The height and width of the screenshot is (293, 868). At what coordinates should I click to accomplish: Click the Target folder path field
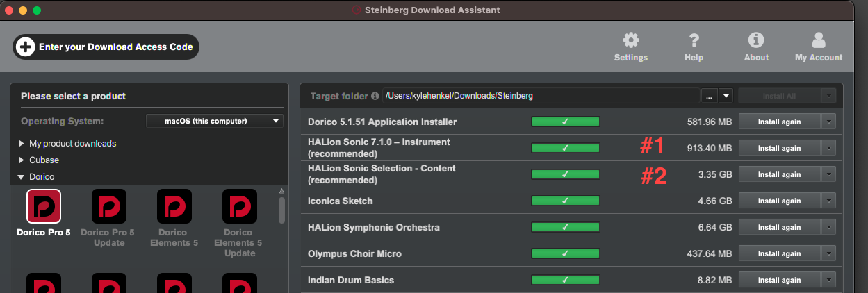click(541, 96)
